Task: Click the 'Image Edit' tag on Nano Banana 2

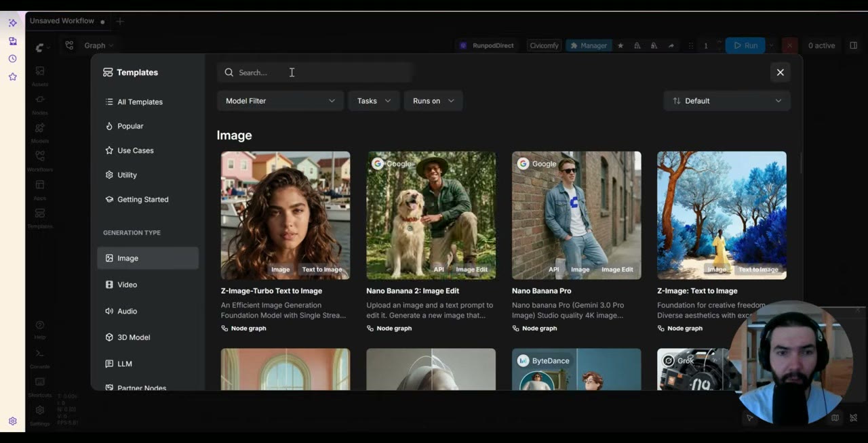Action: click(x=472, y=270)
